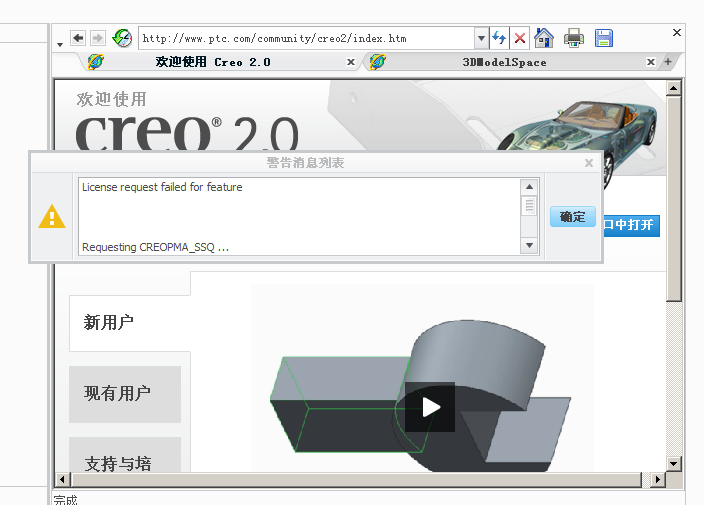
Task: Close the 警告消息列表 dialog
Action: click(x=589, y=163)
